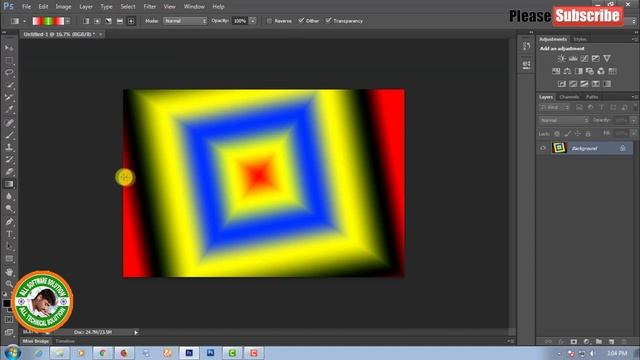Choose the Diamond Gradient style icon
Image resolution: width=640 pixels, height=360 pixels.
click(x=131, y=21)
